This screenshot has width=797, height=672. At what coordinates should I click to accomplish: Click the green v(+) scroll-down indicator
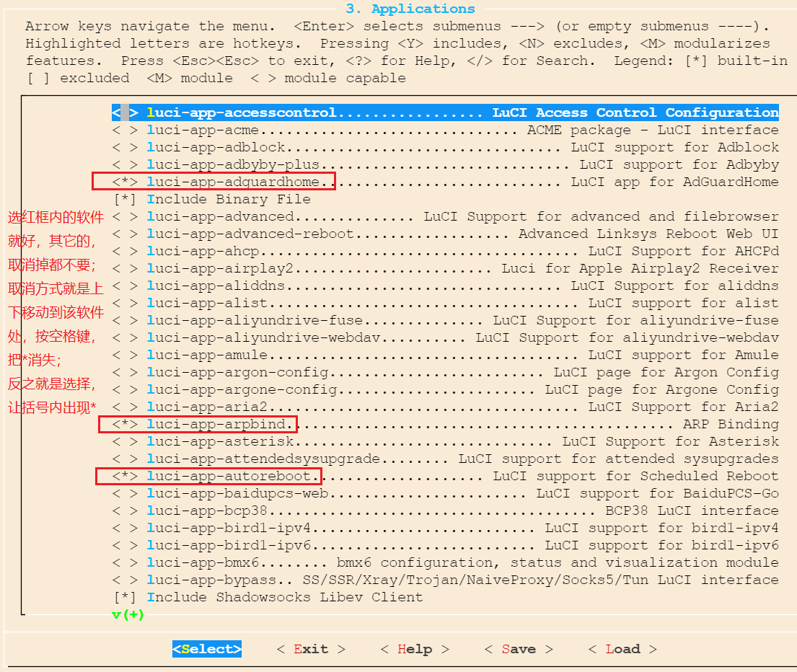coord(128,614)
